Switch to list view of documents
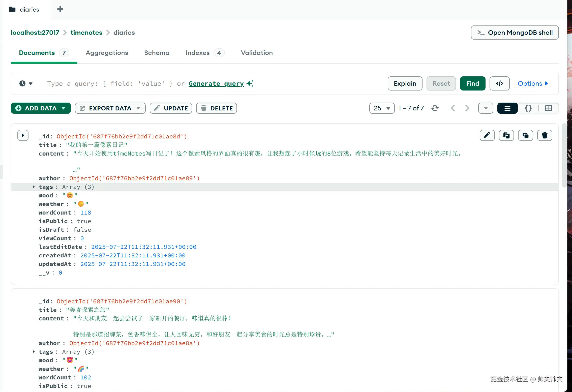 coord(507,108)
